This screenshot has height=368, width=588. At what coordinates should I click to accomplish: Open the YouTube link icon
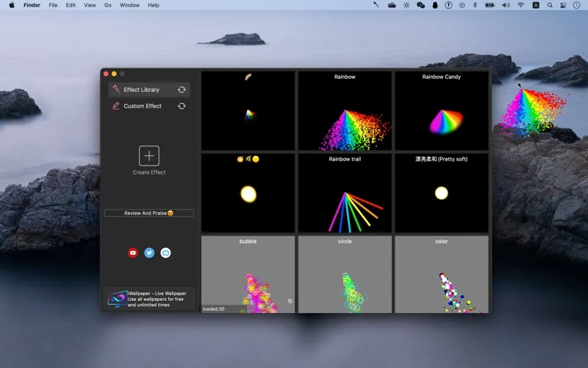click(133, 252)
